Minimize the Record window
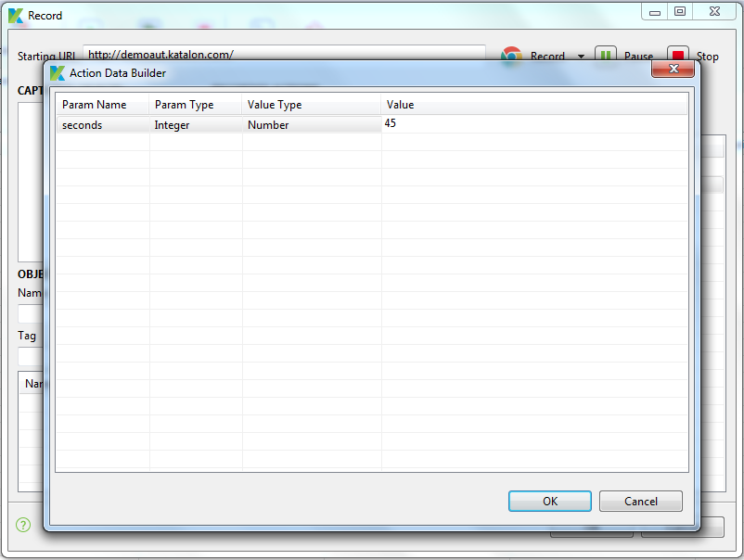 (x=655, y=12)
